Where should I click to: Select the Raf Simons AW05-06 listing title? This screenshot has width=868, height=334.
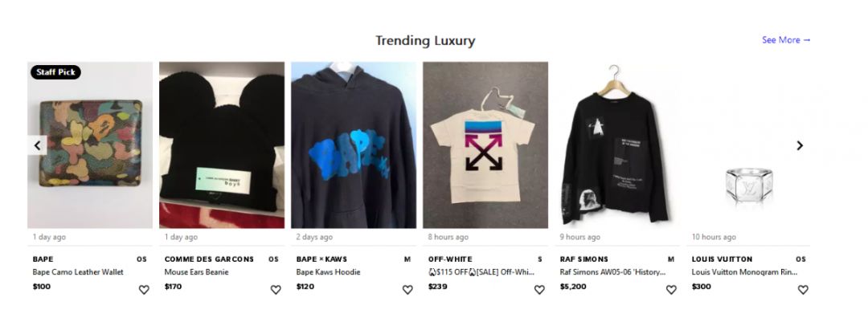(612, 272)
